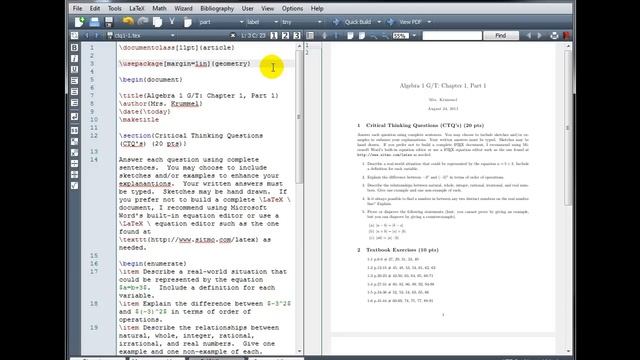Toggle the PDF viewer pane layout icon
The height and width of the screenshot is (360, 640).
click(x=310, y=36)
